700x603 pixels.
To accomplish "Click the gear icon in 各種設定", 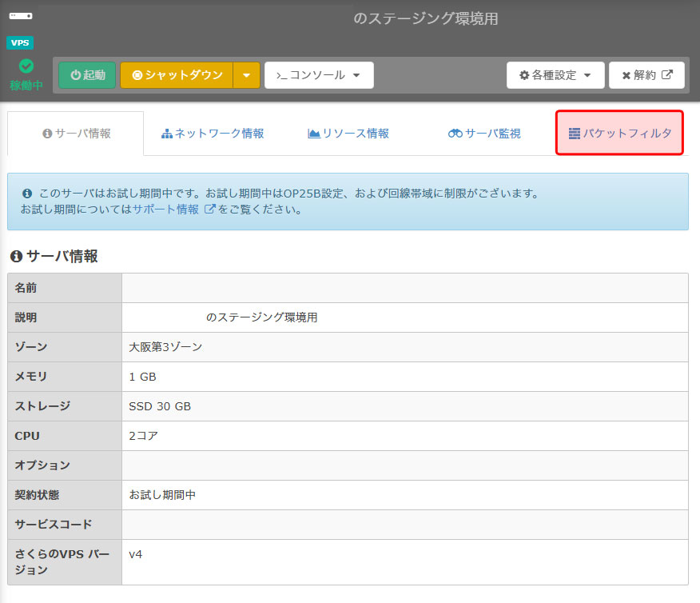I will coord(524,75).
